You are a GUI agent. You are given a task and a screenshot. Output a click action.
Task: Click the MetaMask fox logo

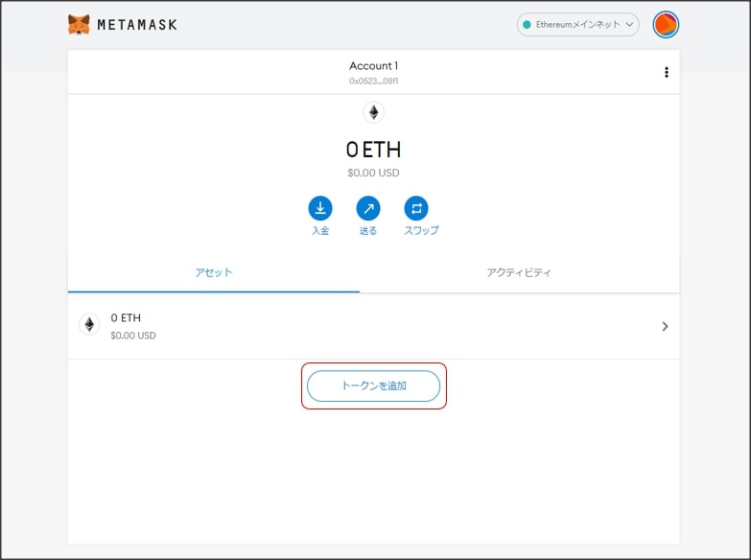pos(79,25)
